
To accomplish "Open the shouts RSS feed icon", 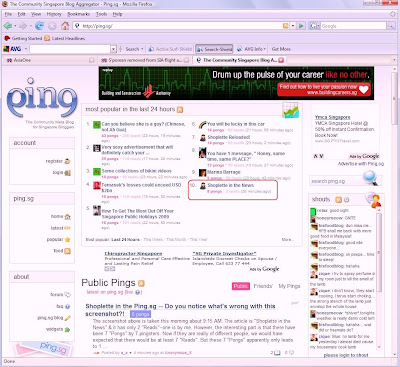I will [338, 200].
